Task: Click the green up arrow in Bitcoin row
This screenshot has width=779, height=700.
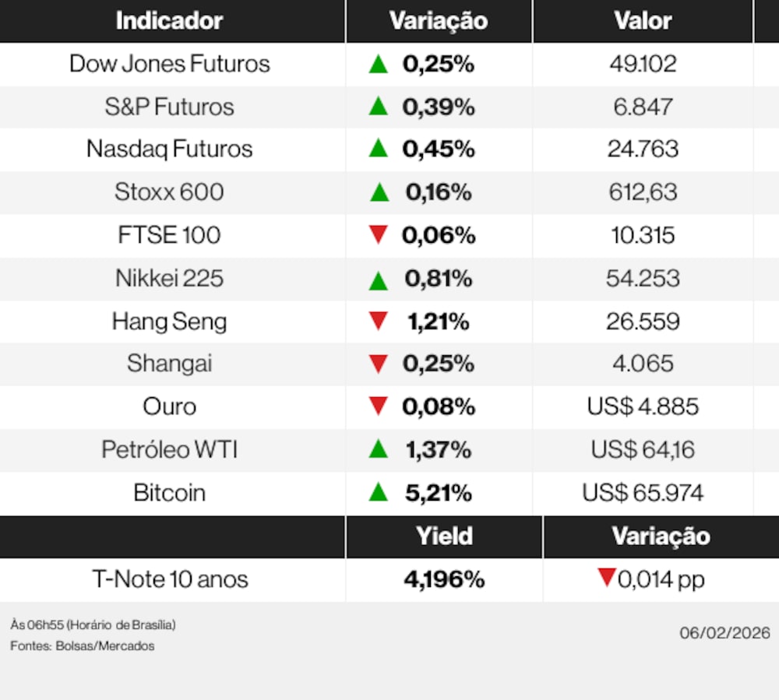Action: 379,492
